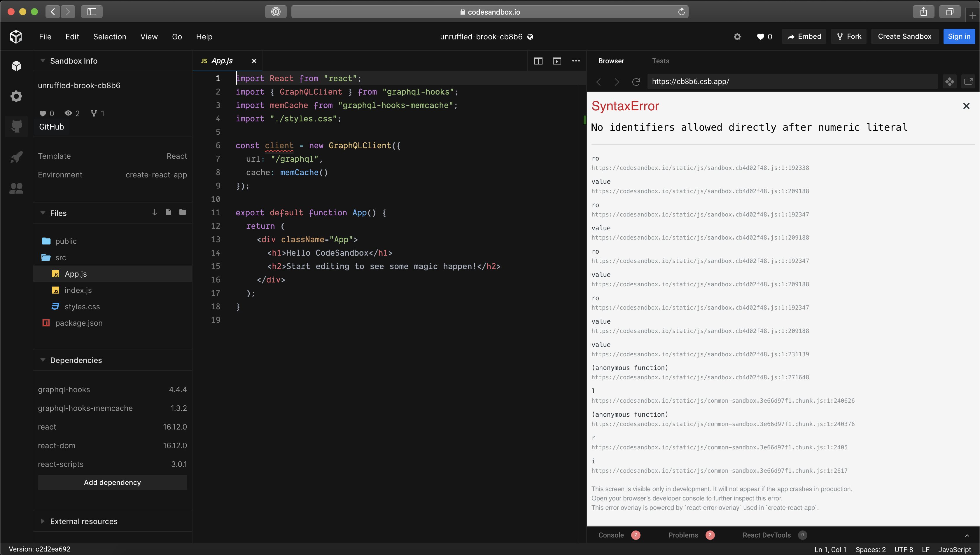This screenshot has height=555, width=980.
Task: Open the GitHub panel in the sidebar
Action: 16,127
